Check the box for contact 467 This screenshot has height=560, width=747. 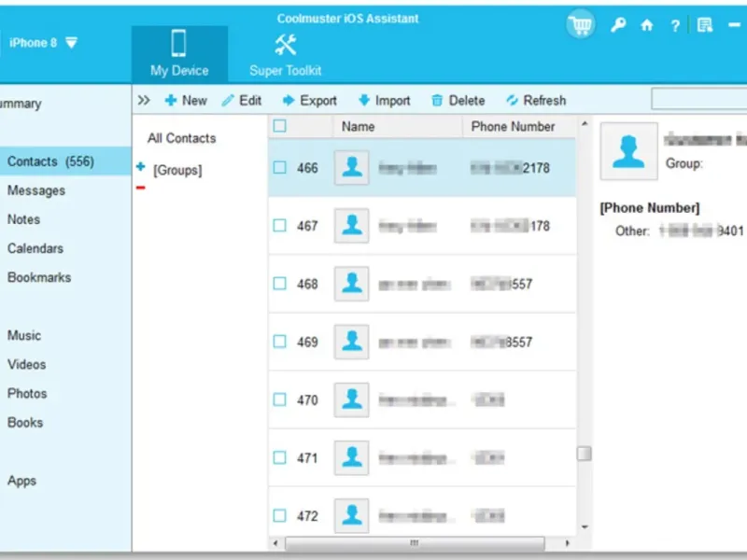click(x=279, y=225)
